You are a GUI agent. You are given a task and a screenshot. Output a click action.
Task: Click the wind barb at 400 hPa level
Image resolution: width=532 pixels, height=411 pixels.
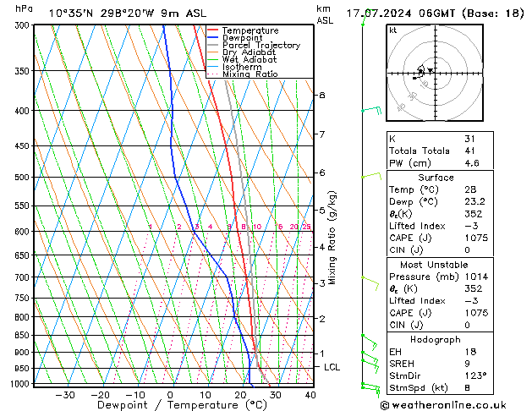(x=372, y=110)
